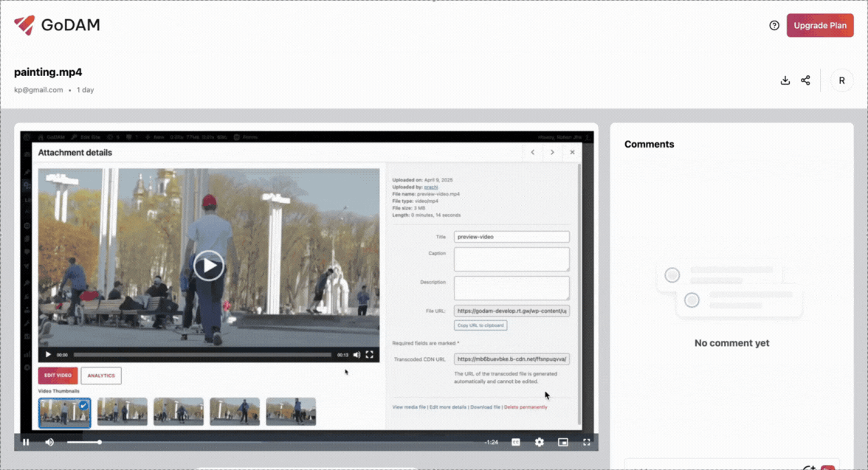The width and height of the screenshot is (868, 470).
Task: Click the painting.mp4 file title
Action: pyautogui.click(x=48, y=72)
